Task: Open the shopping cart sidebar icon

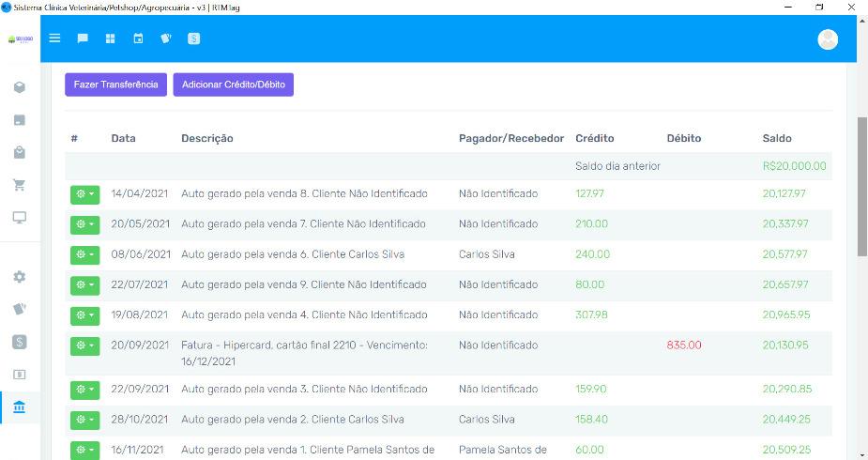Action: (x=20, y=185)
